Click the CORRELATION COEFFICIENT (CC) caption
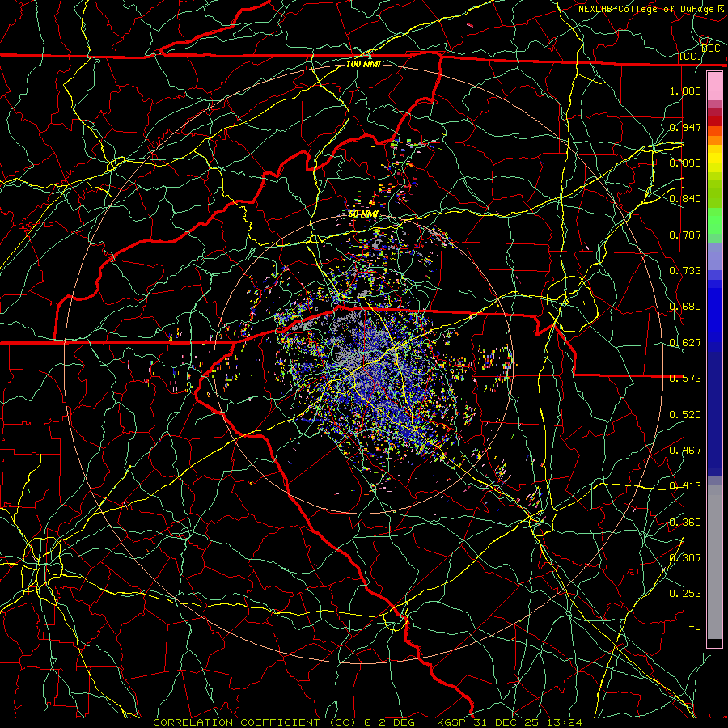 [x=255, y=722]
